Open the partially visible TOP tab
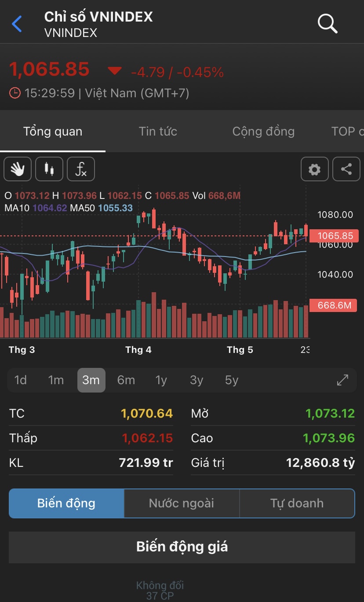364x602 pixels. coord(347,131)
